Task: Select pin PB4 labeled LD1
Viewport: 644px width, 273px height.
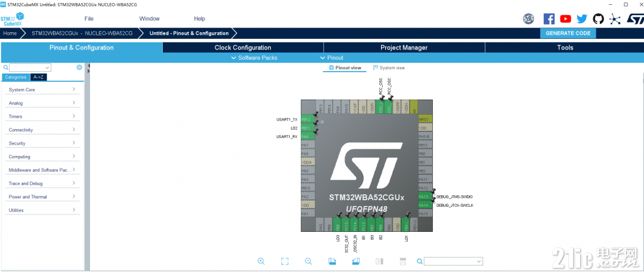Action: coord(406,225)
